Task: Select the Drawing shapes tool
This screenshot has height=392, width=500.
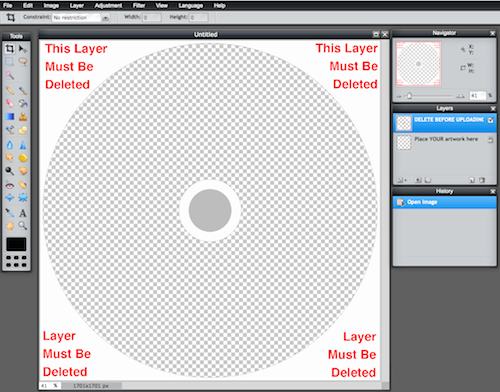Action: (23, 130)
